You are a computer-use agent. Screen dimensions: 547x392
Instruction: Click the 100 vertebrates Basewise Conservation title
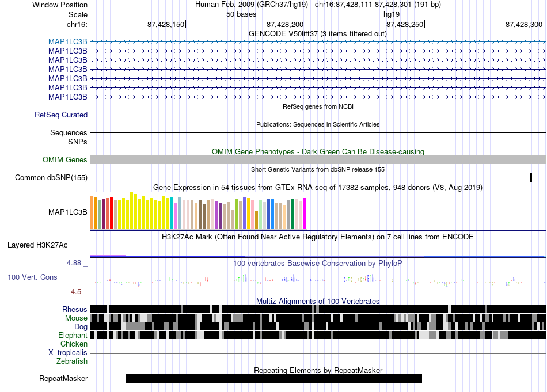pyautogui.click(x=318, y=263)
